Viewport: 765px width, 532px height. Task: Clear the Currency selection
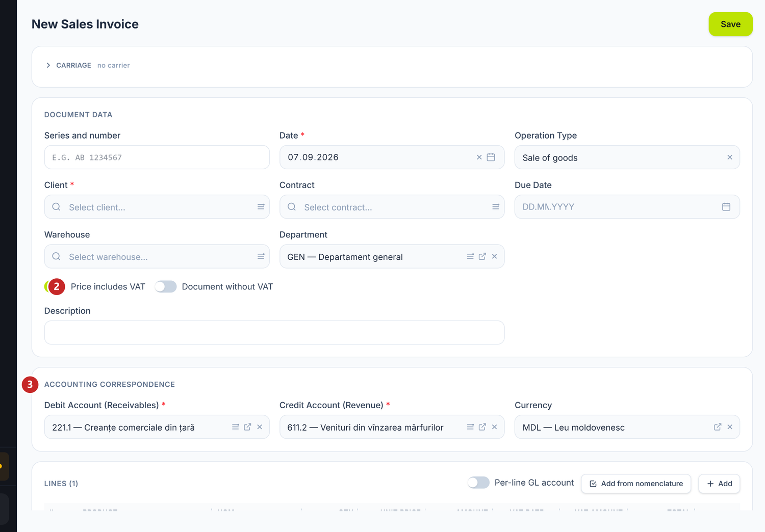tap(730, 427)
